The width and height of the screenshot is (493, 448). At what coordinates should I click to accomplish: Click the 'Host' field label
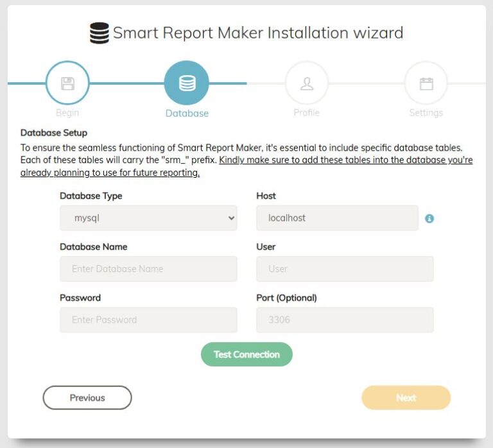[x=266, y=196]
